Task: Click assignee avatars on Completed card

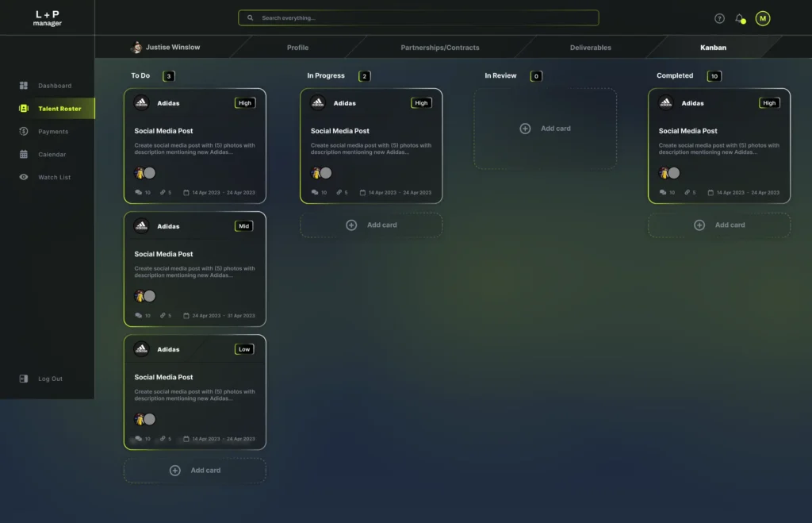Action: (x=669, y=172)
